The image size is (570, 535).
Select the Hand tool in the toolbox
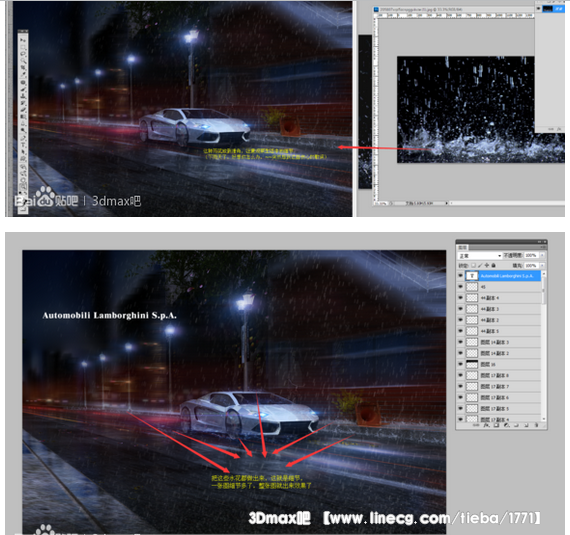click(x=23, y=180)
